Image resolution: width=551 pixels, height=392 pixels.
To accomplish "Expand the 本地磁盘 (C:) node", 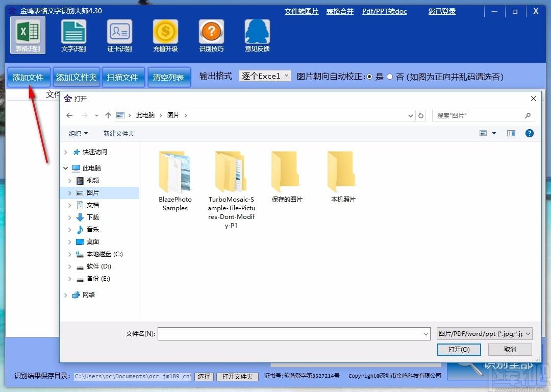I will pos(69,254).
